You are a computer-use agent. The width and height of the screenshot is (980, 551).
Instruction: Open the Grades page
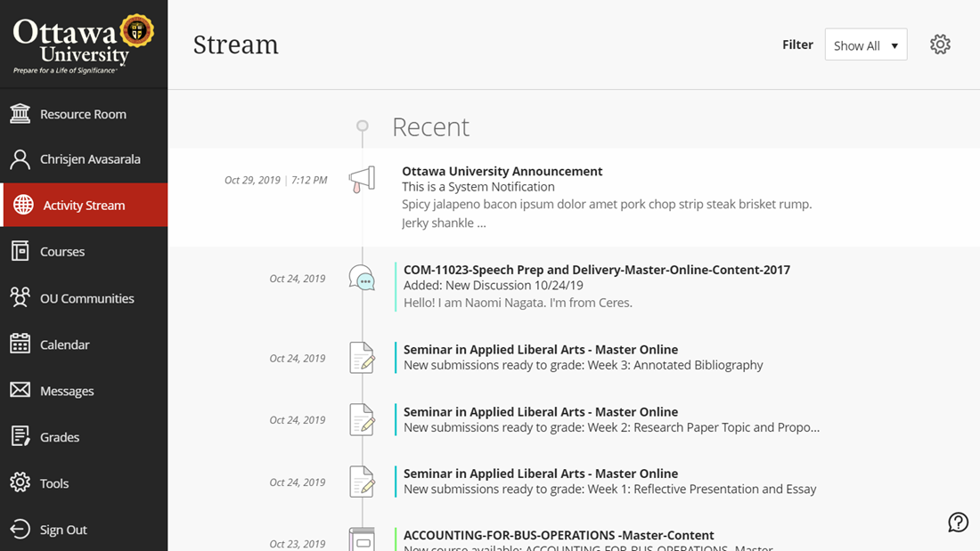point(84,436)
